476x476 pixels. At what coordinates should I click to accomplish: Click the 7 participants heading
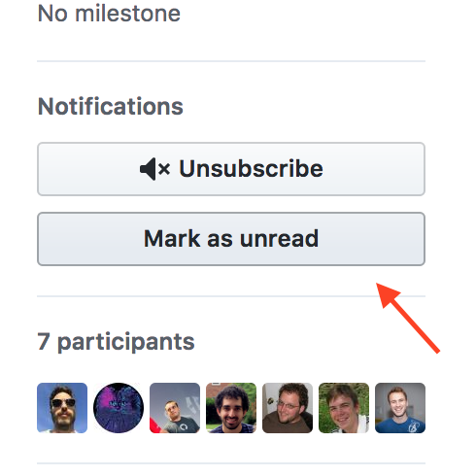point(116,342)
